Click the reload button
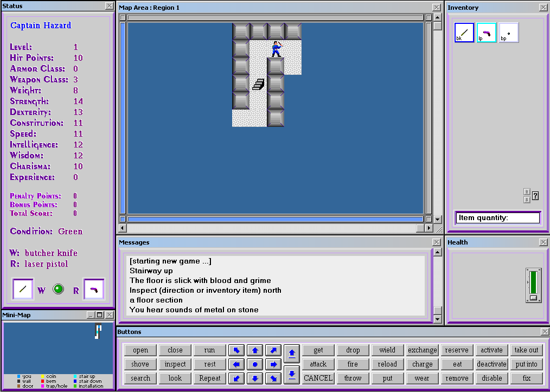The image size is (550, 392). (387, 364)
